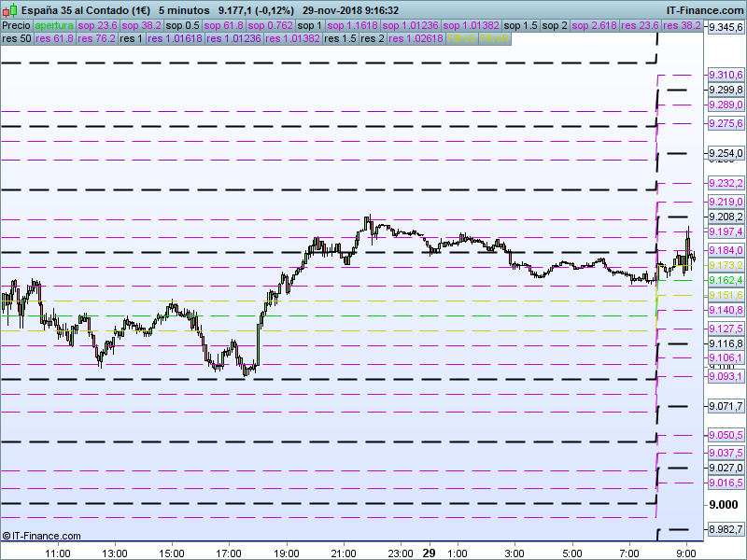747x560 pixels.
Task: Click the sop 0.762 indicator label
Action: (270, 26)
